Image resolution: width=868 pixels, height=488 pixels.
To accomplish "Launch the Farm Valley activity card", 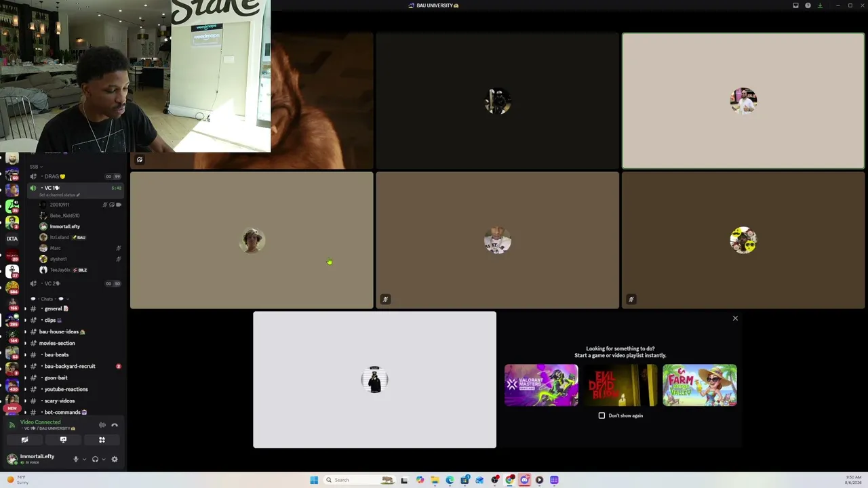I will tap(700, 385).
